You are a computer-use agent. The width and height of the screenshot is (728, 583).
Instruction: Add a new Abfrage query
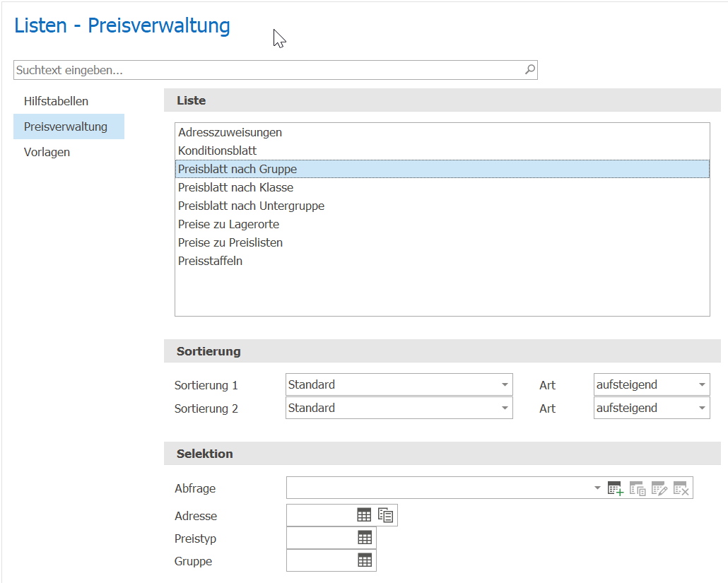pos(615,488)
